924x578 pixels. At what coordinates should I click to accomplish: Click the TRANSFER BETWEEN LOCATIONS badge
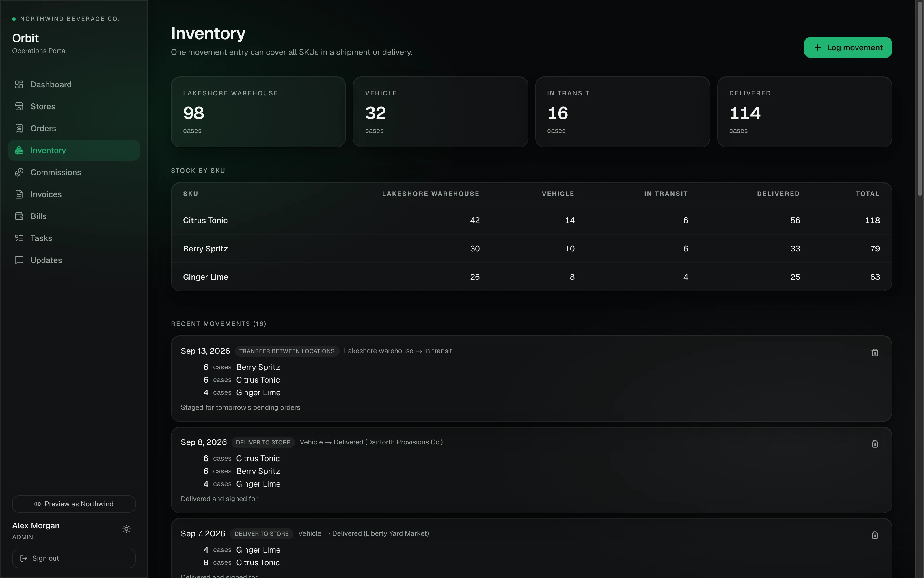click(287, 351)
